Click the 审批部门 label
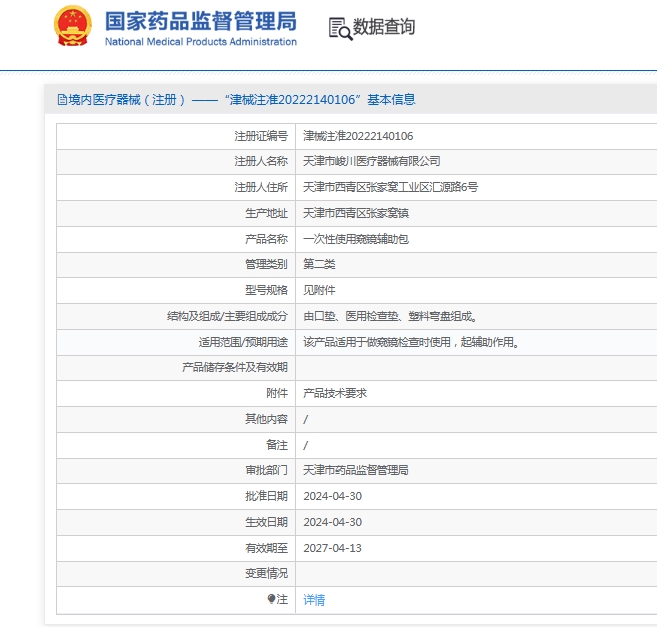Screen dimensions: 657x627 coord(266,470)
